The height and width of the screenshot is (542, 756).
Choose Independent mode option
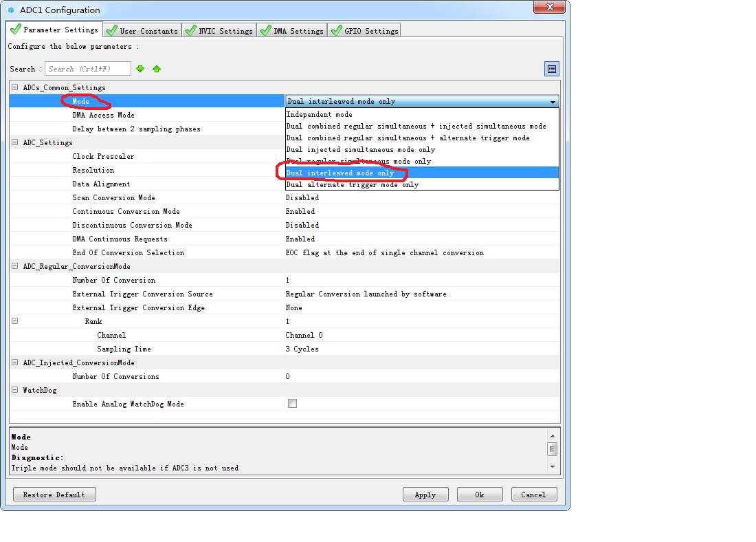[422, 114]
